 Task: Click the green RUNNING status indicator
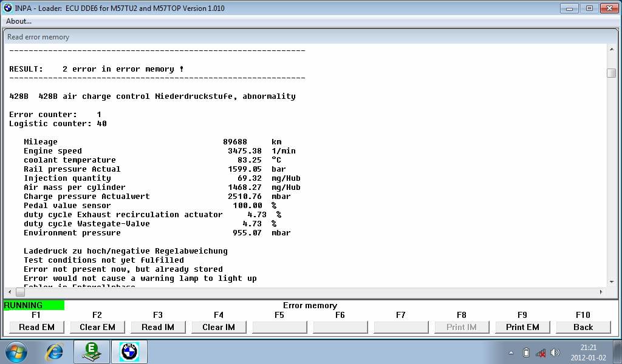point(34,305)
